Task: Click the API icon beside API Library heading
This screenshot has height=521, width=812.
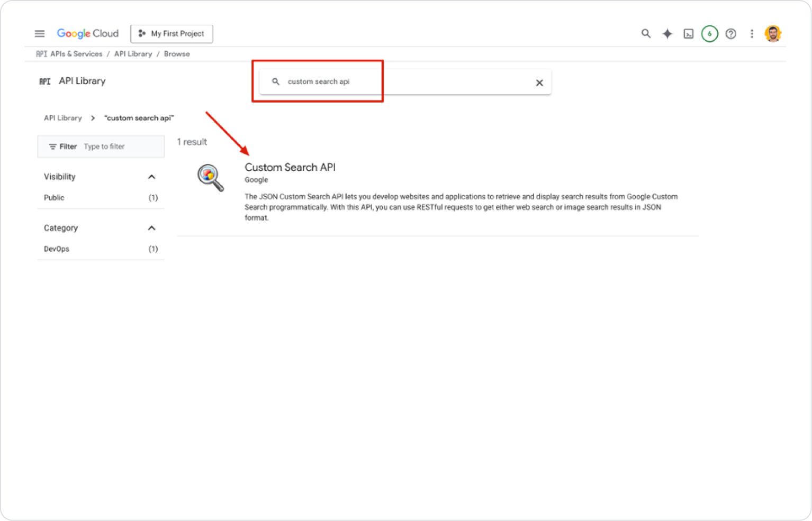Action: [45, 81]
